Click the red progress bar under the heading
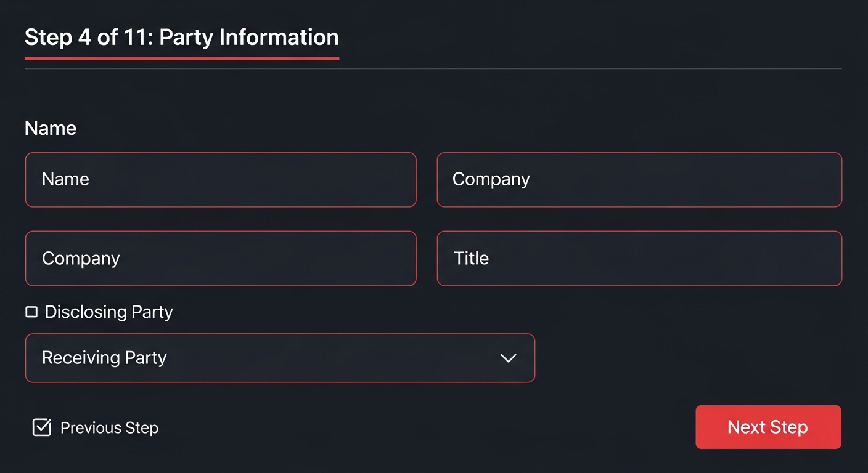 pos(181,59)
